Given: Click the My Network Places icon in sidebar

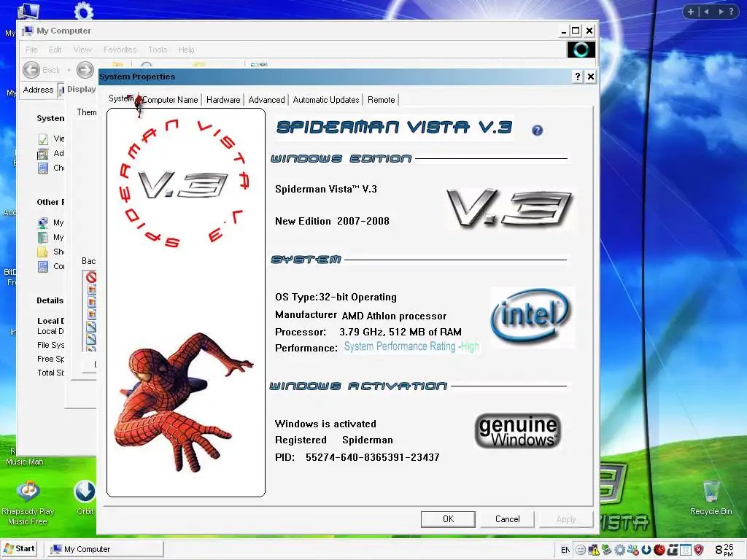Looking at the screenshot, I should [43, 222].
